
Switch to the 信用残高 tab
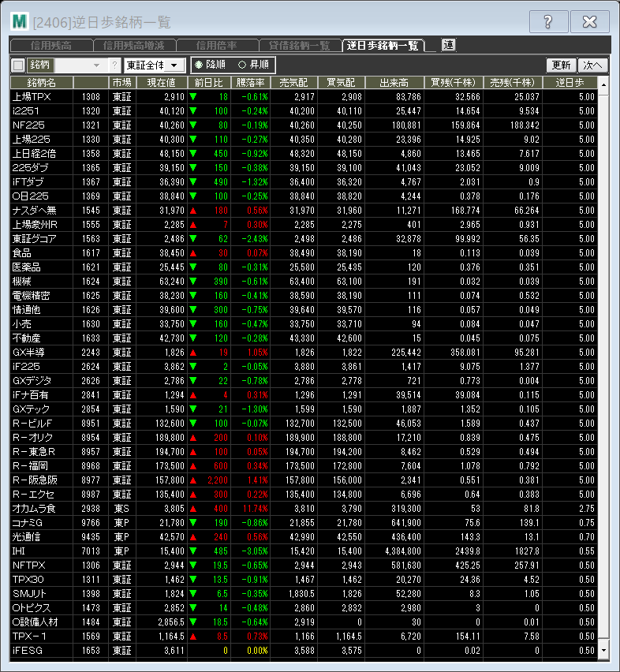point(51,46)
